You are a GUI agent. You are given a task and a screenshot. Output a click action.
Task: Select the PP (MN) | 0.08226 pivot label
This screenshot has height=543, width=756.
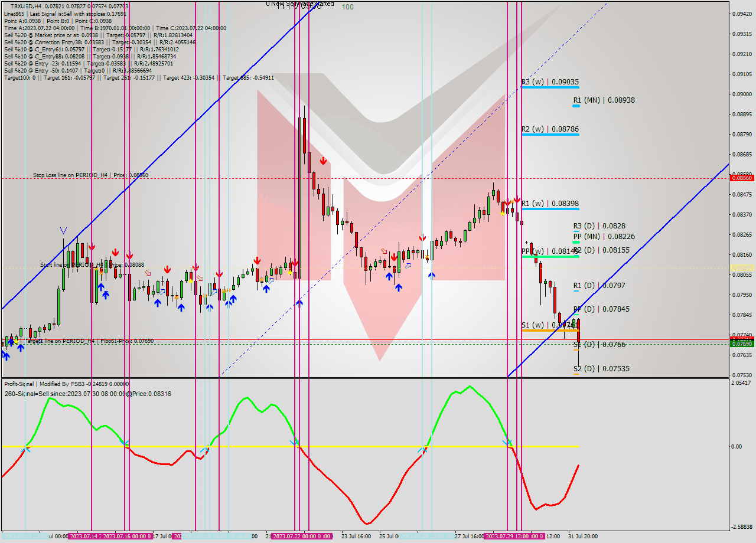[x=604, y=236]
